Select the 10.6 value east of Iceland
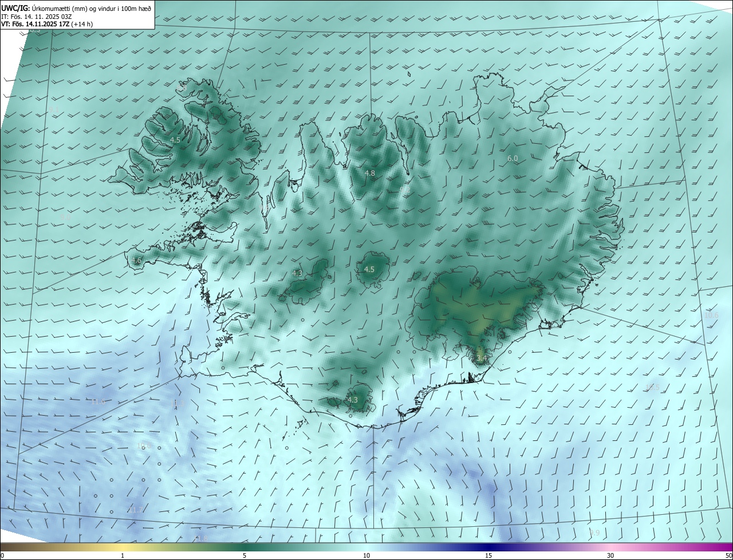Screen dimensions: 733x560 [x=711, y=316]
